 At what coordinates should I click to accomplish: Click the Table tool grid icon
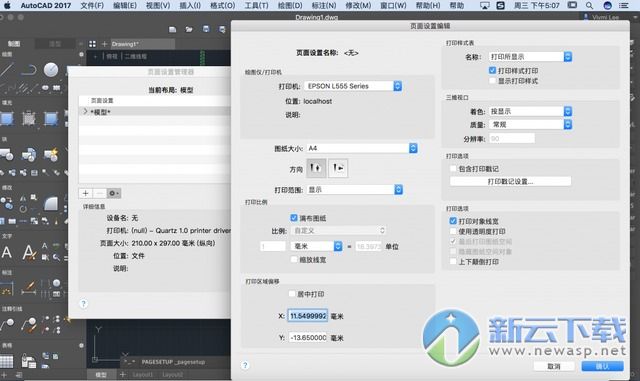pyautogui.click(x=6, y=361)
